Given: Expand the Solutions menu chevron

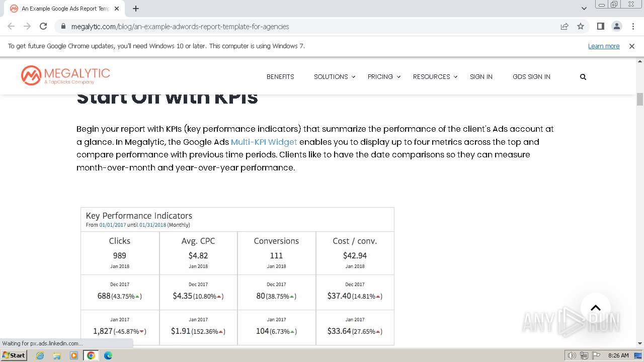Looking at the screenshot, I should [353, 77].
